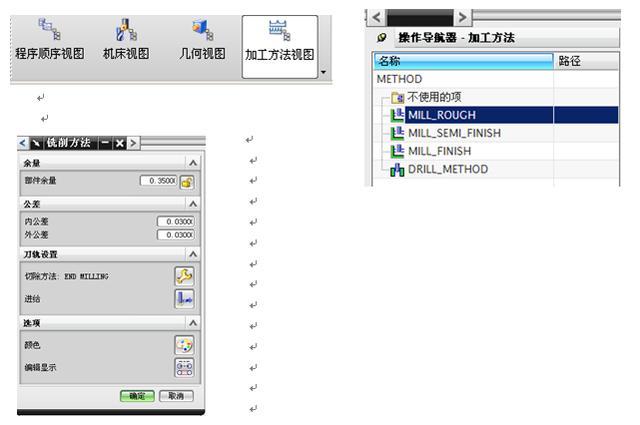The height and width of the screenshot is (425, 640).
Task: Click the 切削方法: END MILLING label
Action: (67, 276)
